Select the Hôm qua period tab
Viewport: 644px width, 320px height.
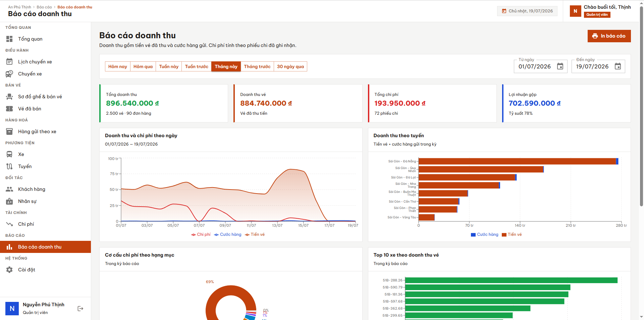143,66
